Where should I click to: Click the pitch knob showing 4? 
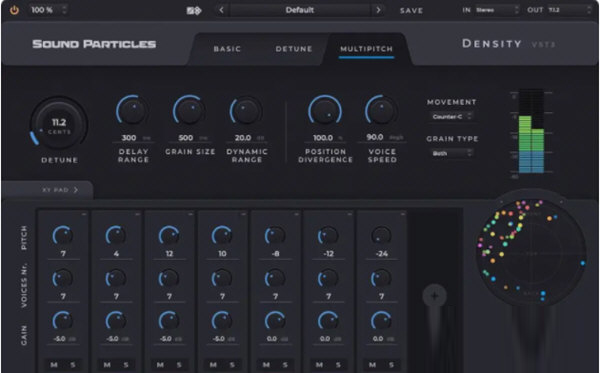[116, 235]
